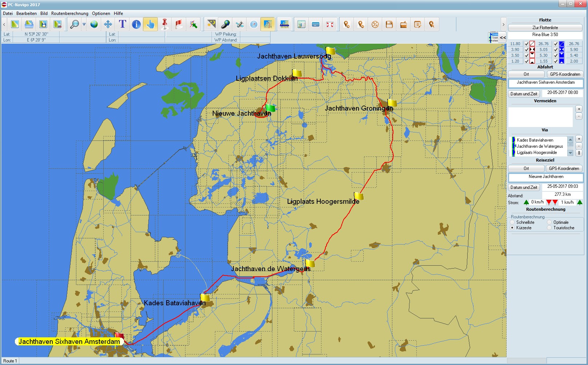
Task: Open the Optionen menu
Action: pos(101,13)
